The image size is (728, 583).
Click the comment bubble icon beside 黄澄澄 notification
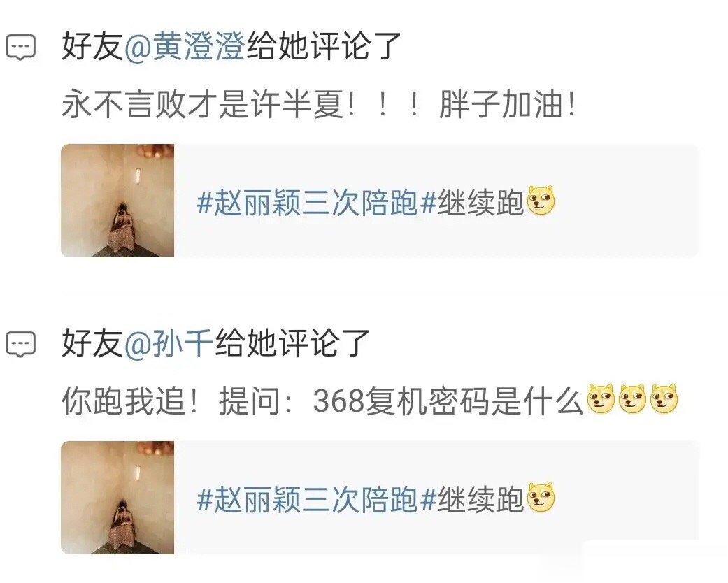pyautogui.click(x=20, y=47)
